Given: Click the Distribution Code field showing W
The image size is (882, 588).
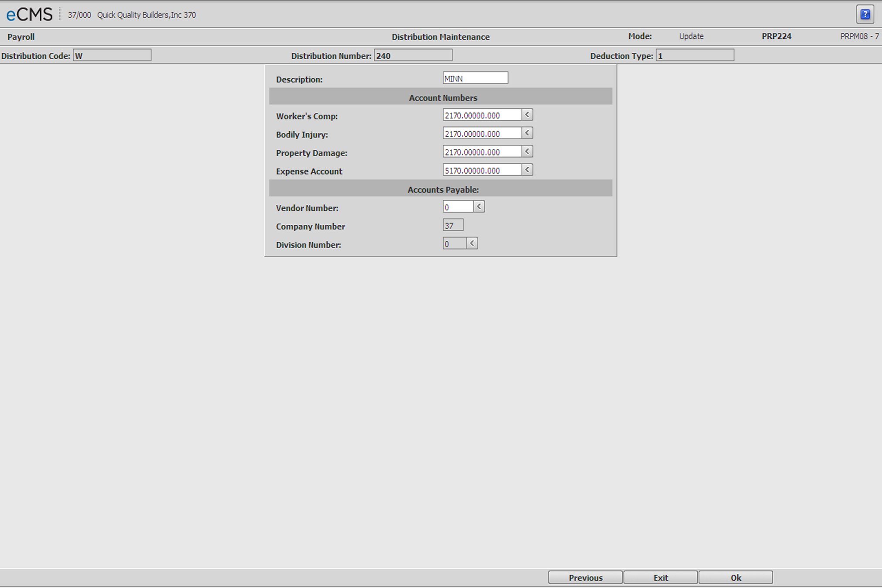Looking at the screenshot, I should [112, 55].
